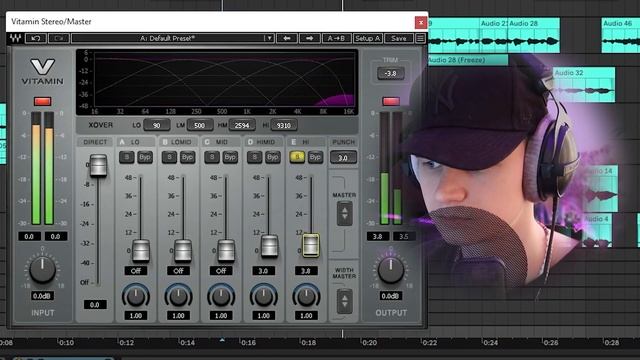Click the HIMID fader value 3.0

coord(264,271)
